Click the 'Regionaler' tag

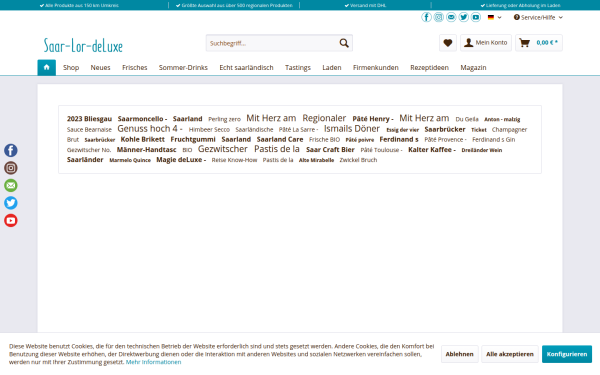pyautogui.click(x=324, y=118)
